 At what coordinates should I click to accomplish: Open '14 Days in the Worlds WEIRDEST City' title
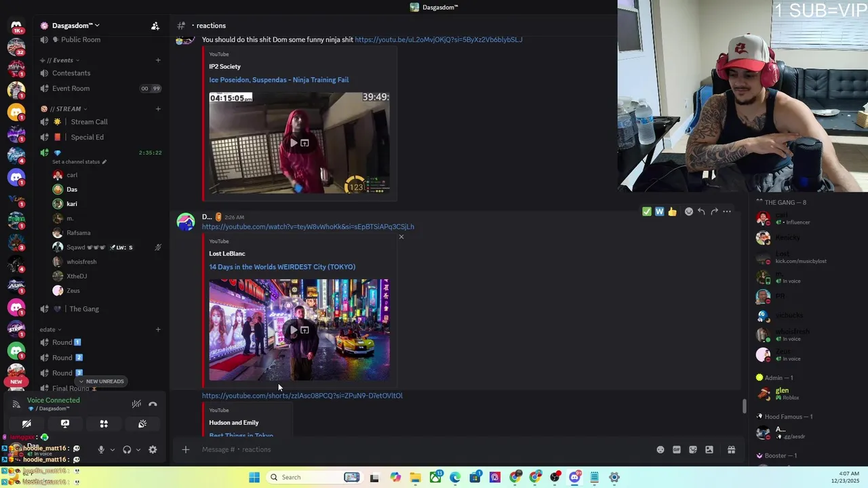pos(282,267)
